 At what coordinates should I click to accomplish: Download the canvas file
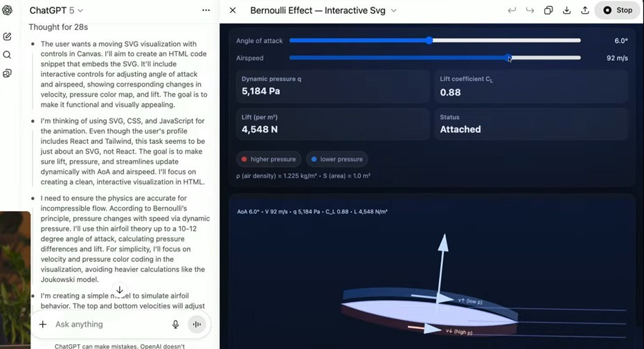(566, 10)
